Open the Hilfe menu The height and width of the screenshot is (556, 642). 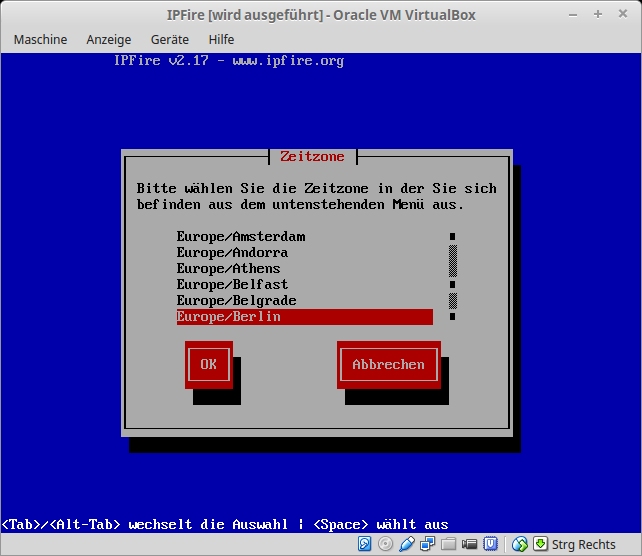point(221,39)
